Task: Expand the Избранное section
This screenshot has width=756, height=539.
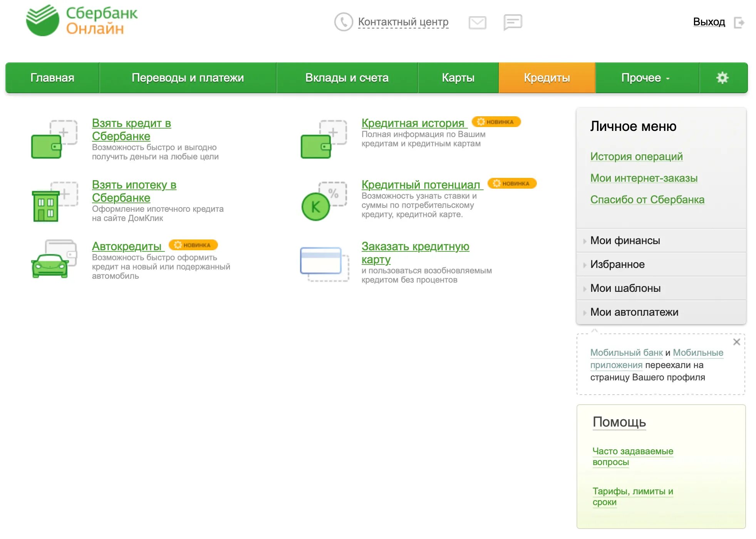Action: pyautogui.click(x=661, y=264)
